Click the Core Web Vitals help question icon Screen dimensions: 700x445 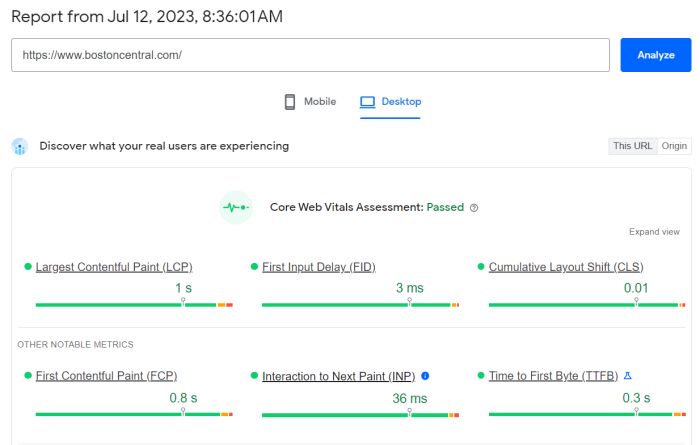(474, 208)
